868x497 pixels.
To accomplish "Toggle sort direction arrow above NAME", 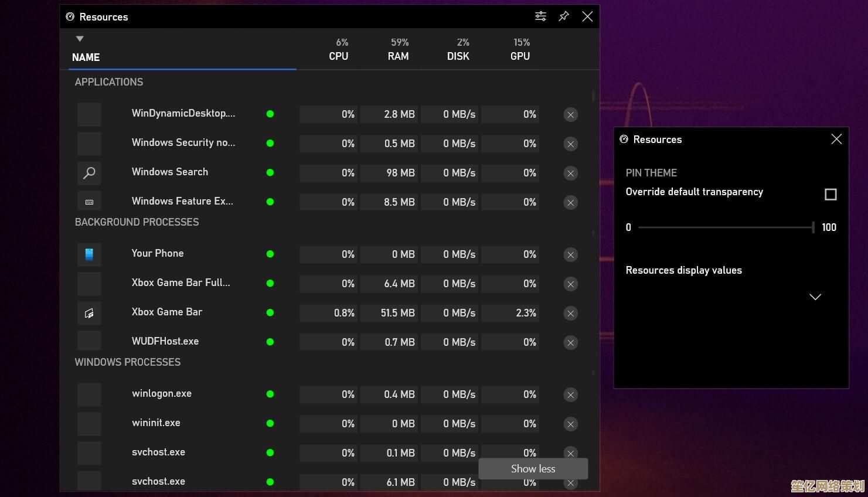I will (80, 39).
